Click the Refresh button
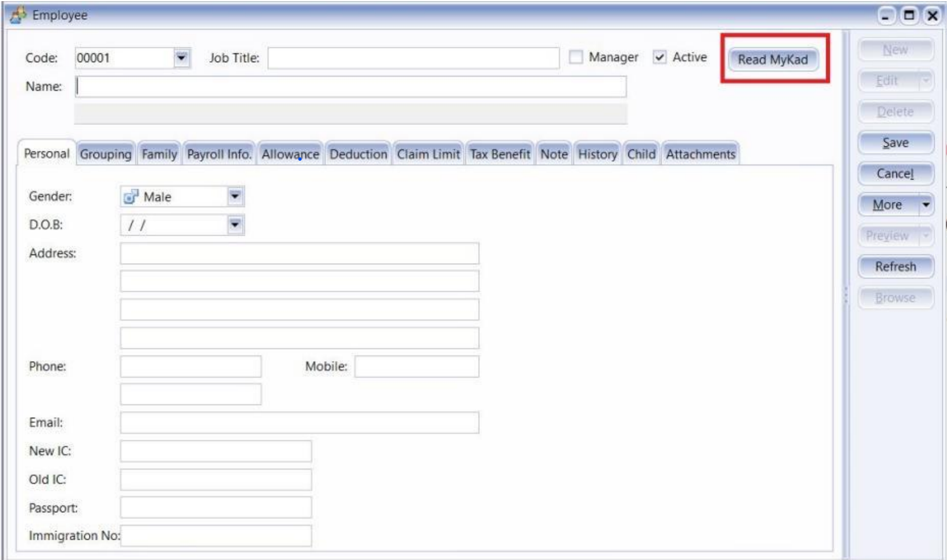 (895, 267)
